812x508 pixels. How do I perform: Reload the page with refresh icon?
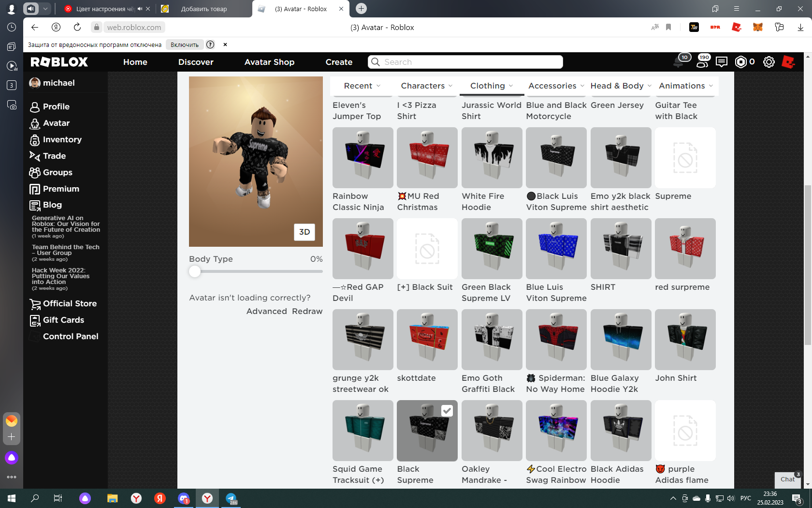(x=77, y=27)
